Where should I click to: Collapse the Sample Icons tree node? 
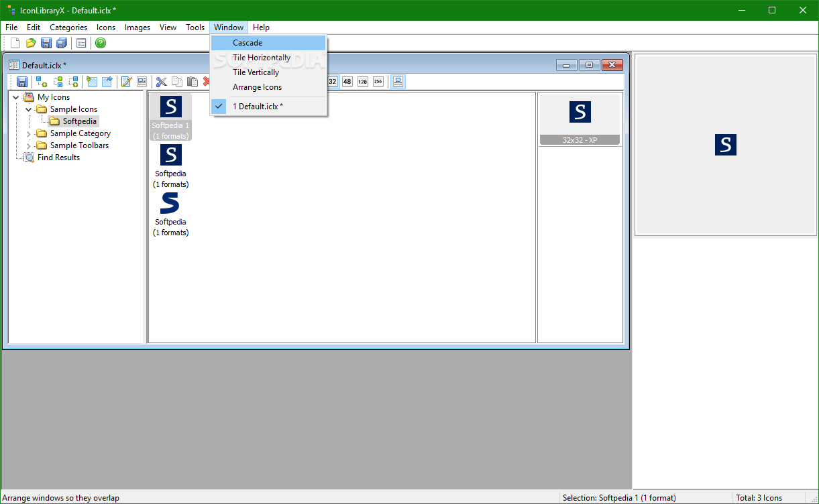(29, 109)
